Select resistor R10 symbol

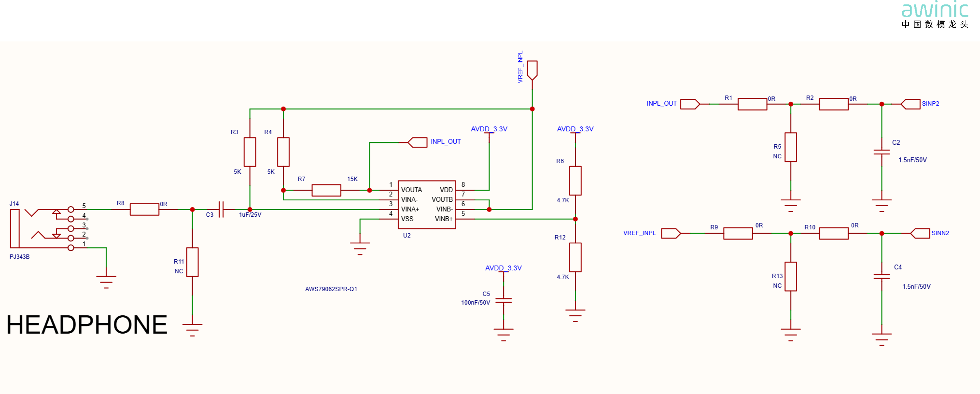point(834,233)
